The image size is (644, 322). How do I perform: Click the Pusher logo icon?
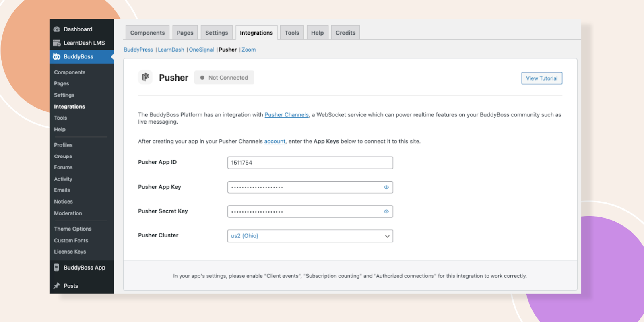[x=145, y=77]
